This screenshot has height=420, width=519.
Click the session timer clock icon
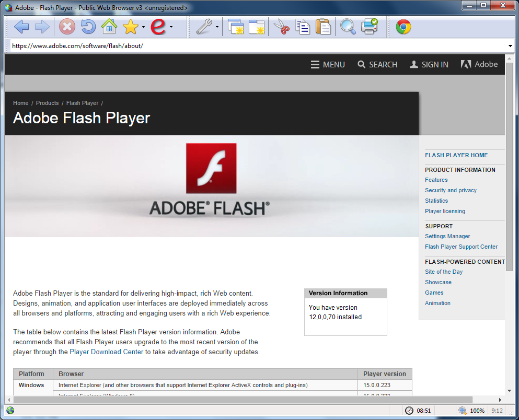tap(409, 411)
